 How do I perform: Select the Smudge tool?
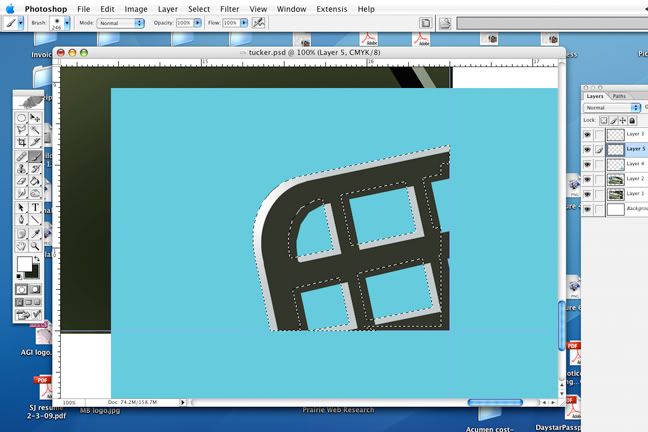[21, 193]
